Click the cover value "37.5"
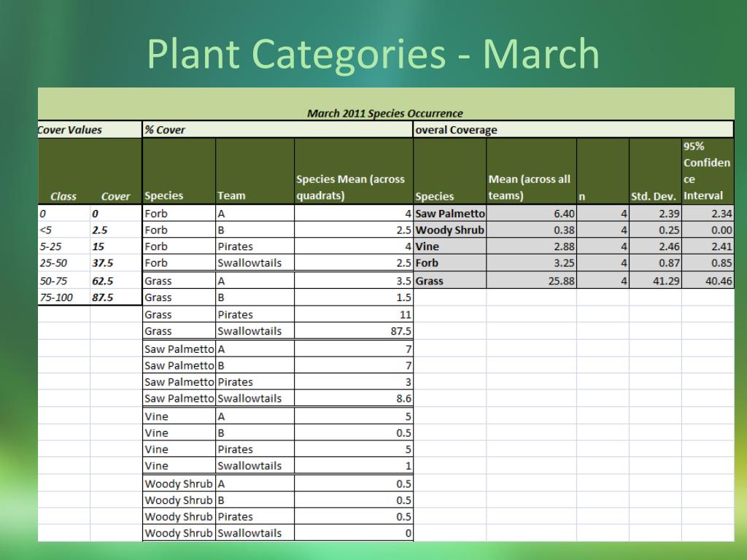 [102, 262]
